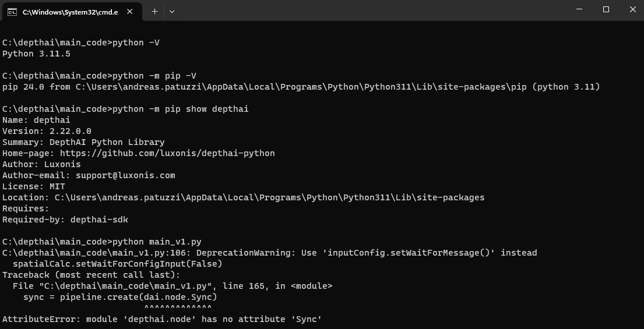Click the Version: 2.22.0.0 line
The height and width of the screenshot is (329, 644).
[47, 131]
